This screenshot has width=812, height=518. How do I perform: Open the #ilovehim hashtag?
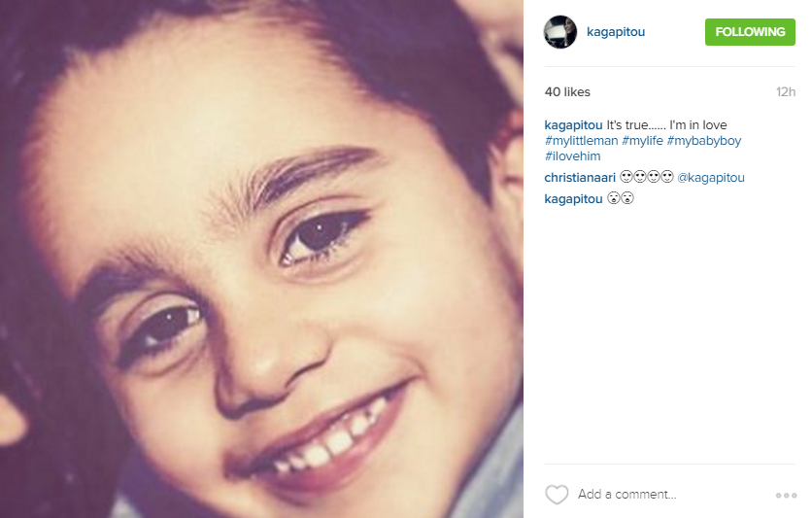pos(572,155)
